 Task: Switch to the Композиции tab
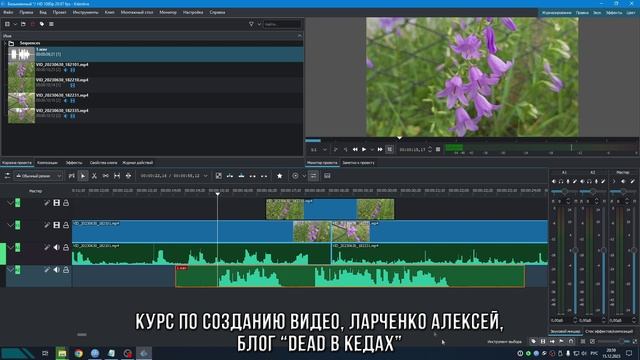pos(47,163)
